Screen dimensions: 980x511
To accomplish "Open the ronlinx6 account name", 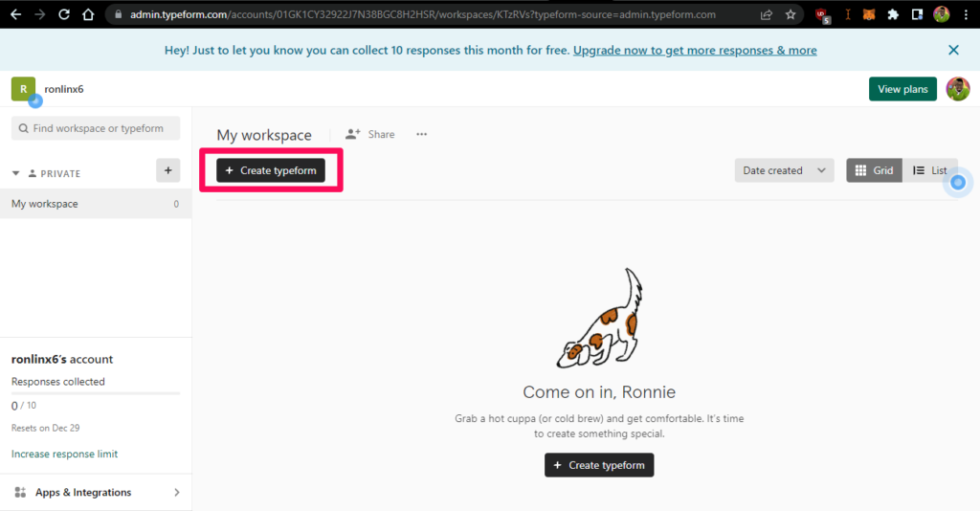I will (x=64, y=89).
